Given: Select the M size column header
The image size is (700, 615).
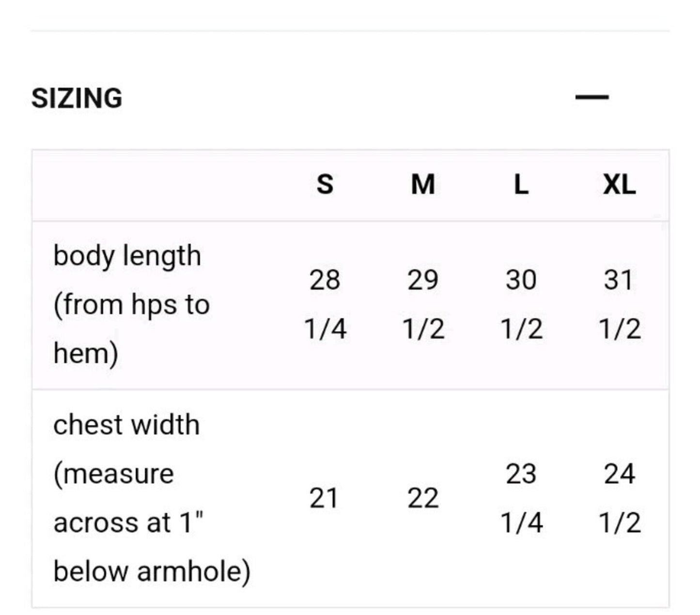Looking at the screenshot, I should point(423,184).
